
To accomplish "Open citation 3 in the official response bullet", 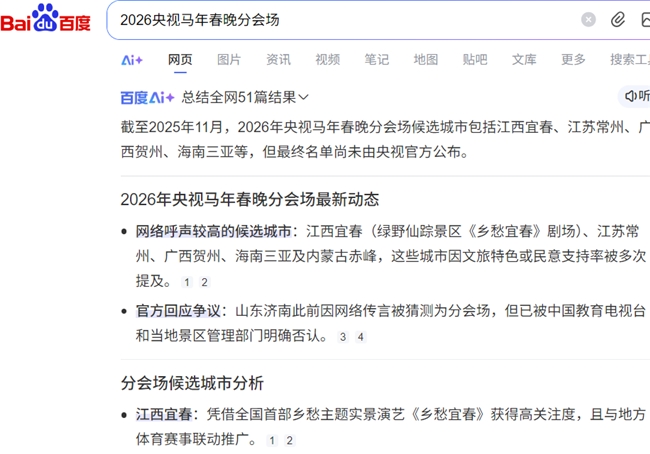I will (x=343, y=337).
